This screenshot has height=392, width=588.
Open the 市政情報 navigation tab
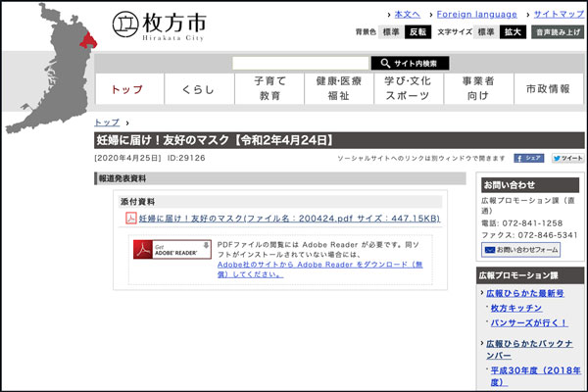548,89
